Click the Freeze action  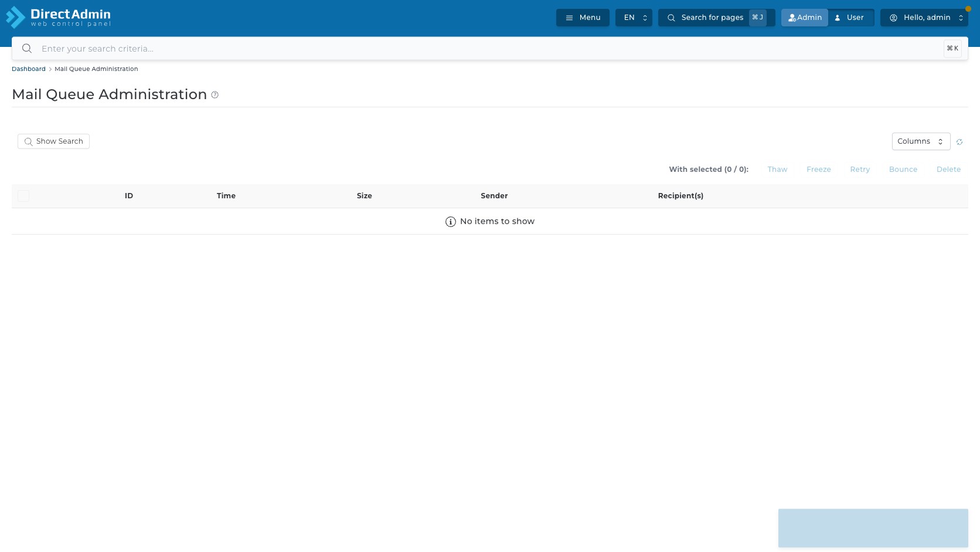(x=819, y=170)
